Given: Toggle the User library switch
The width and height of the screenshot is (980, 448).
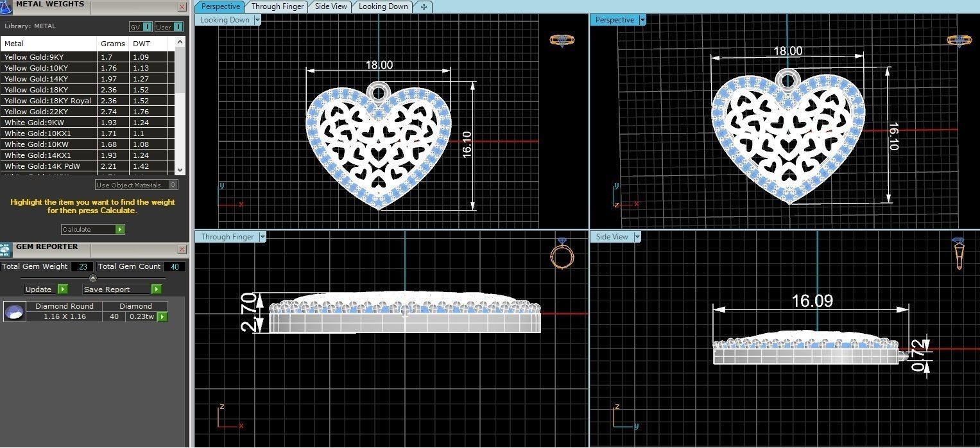Looking at the screenshot, I should pos(178,27).
